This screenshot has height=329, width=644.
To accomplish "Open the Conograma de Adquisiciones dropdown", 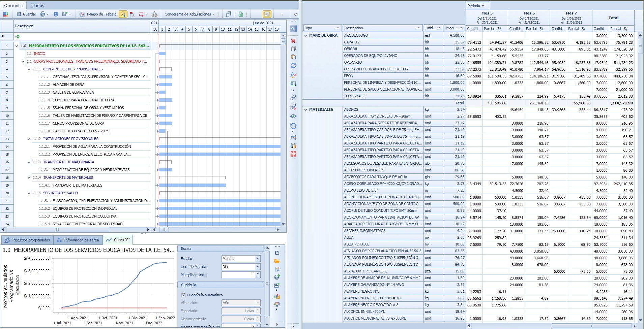I will pos(189,14).
